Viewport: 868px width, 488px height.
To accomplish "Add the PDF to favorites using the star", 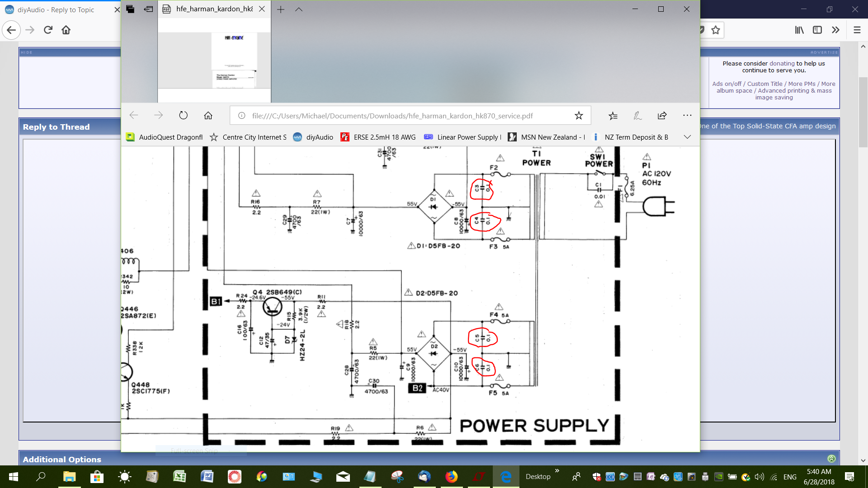I will tap(579, 116).
